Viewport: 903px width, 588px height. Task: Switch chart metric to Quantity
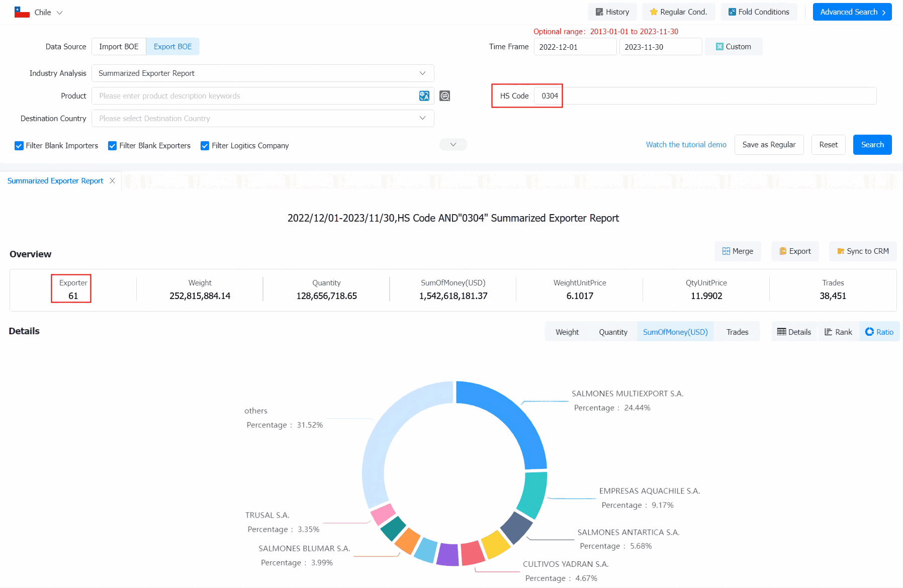click(x=613, y=332)
